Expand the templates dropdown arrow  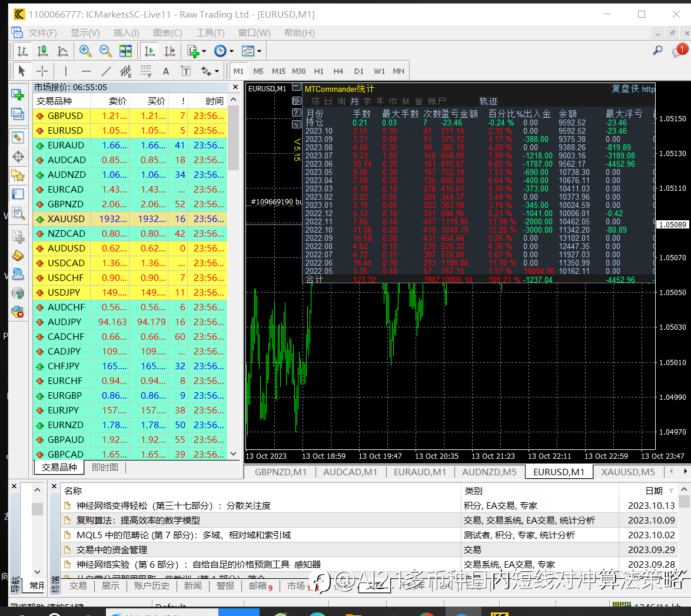pyautogui.click(x=260, y=51)
